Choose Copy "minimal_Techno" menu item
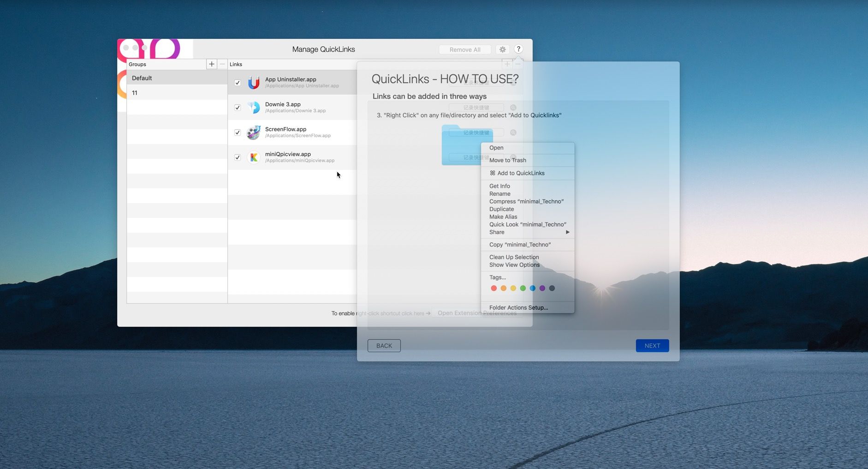 point(528,245)
